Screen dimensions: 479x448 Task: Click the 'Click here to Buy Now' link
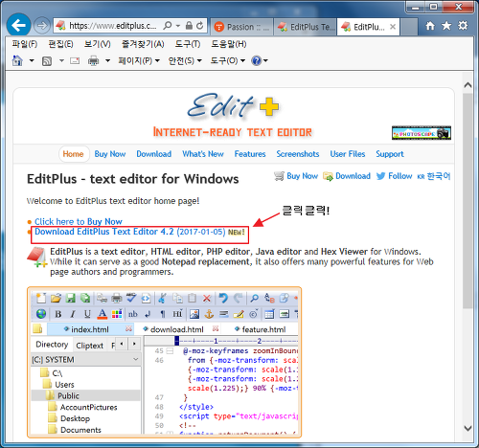pyautogui.click(x=79, y=221)
